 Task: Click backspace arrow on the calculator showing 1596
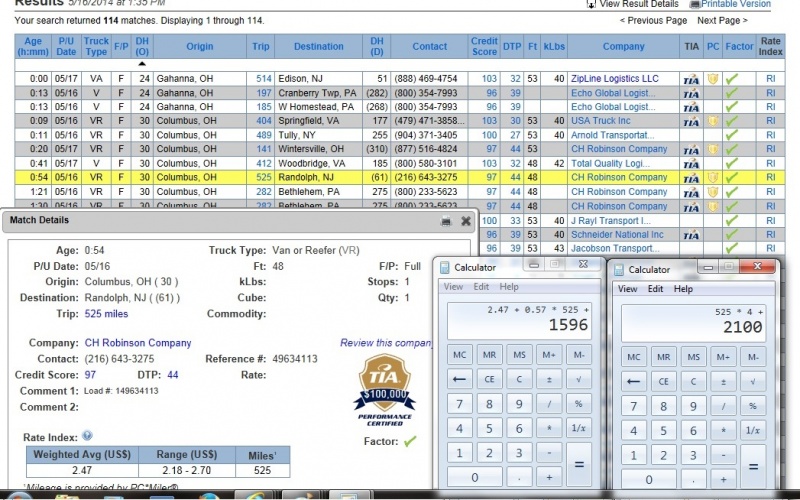(x=459, y=379)
